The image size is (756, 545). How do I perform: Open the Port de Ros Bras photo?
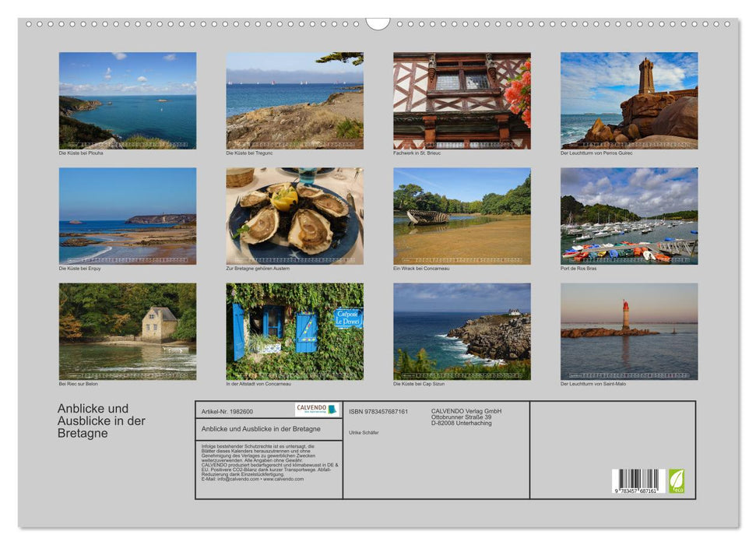coord(629,216)
